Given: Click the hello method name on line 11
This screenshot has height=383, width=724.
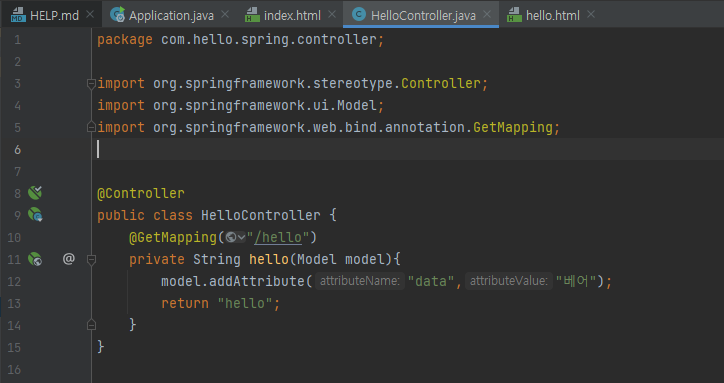Looking at the screenshot, I should [x=269, y=259].
